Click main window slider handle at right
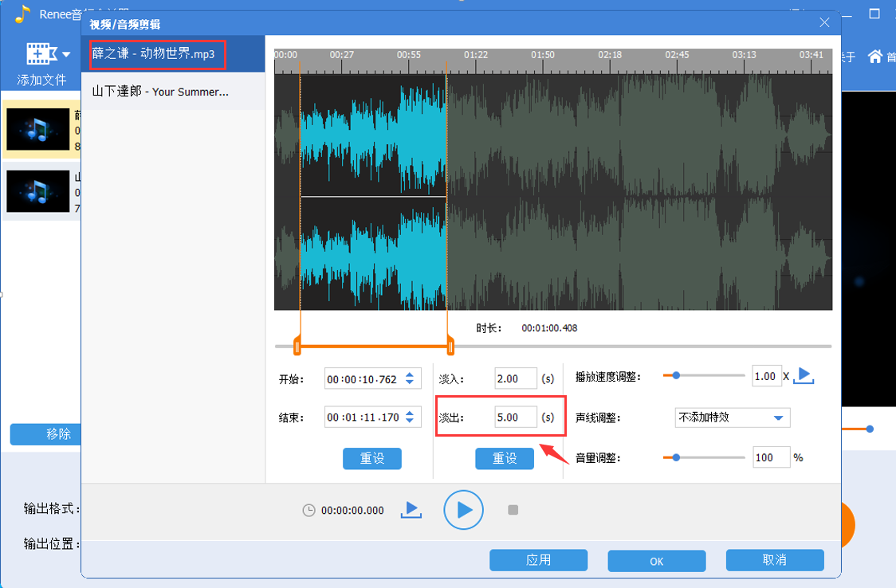The image size is (896, 588). pos(870,429)
